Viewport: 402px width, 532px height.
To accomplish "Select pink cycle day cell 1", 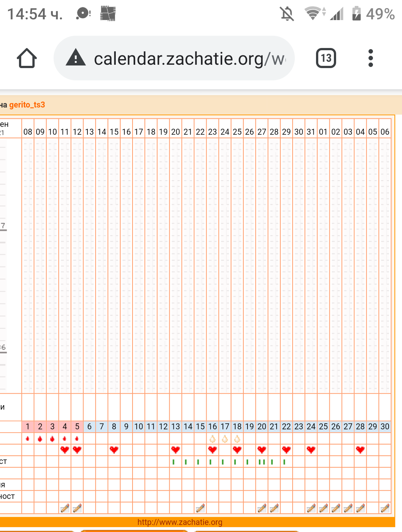I will [28, 427].
